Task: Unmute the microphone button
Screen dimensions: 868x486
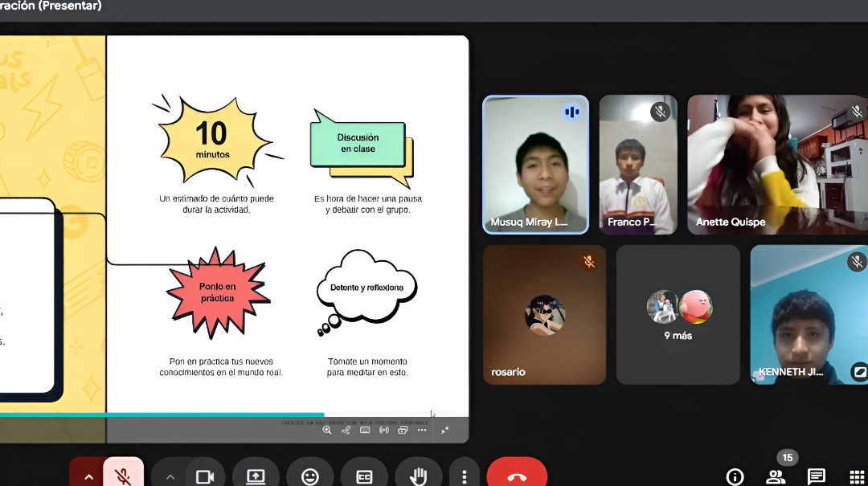Action: point(123,476)
